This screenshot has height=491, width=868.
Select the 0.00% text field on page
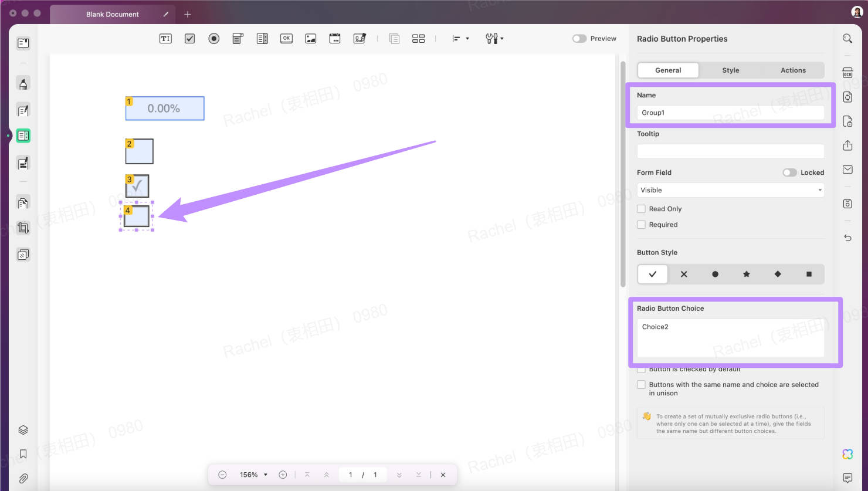(165, 109)
